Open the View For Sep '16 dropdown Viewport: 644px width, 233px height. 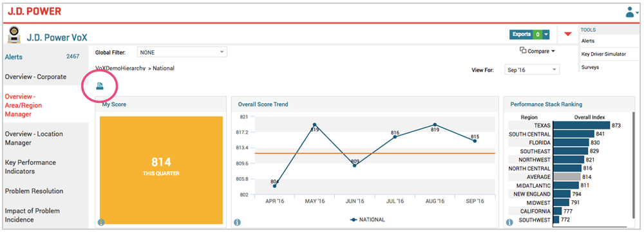point(532,70)
